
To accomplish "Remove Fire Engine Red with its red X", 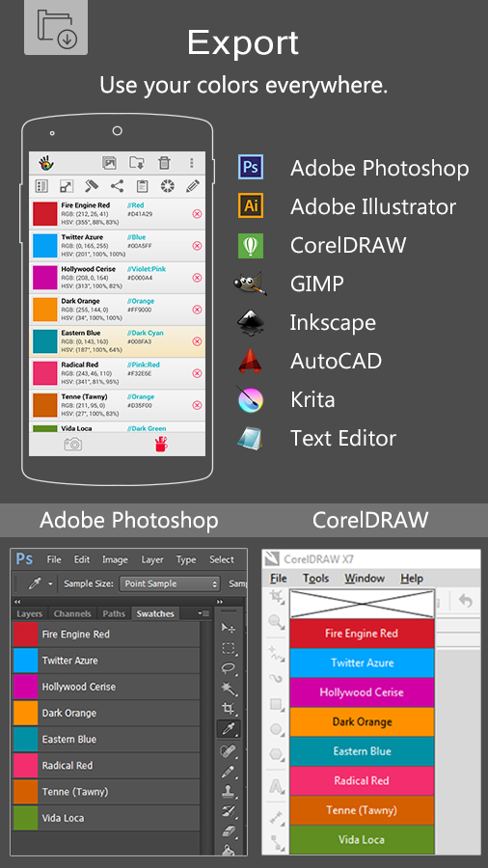I will (197, 214).
